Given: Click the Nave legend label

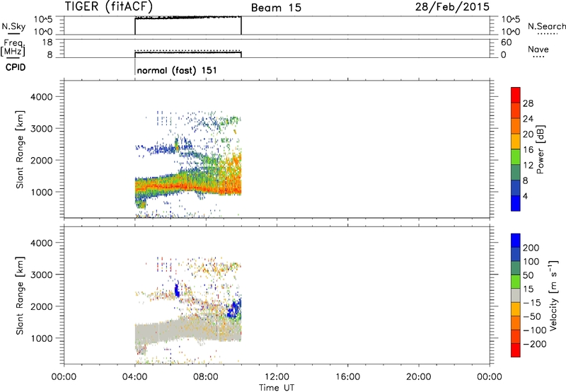Looking at the screenshot, I should pos(538,49).
